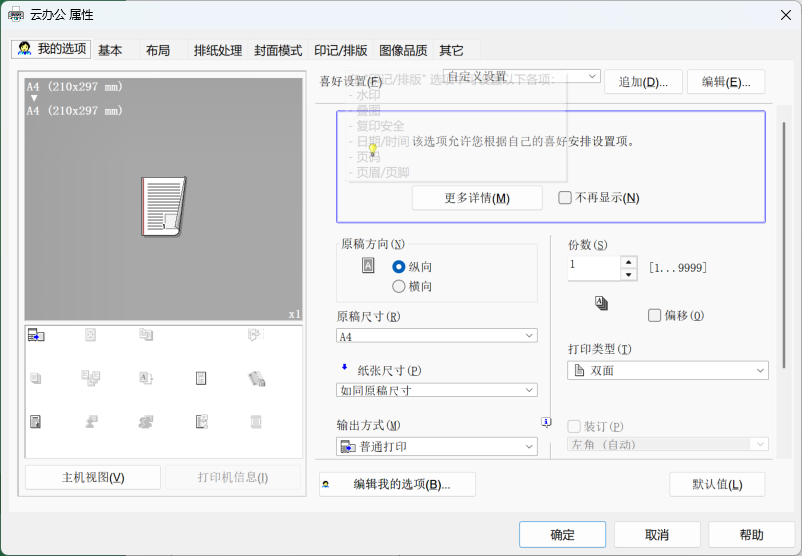
Task: Restore settings with 默认值(L) button
Action: pos(717,484)
